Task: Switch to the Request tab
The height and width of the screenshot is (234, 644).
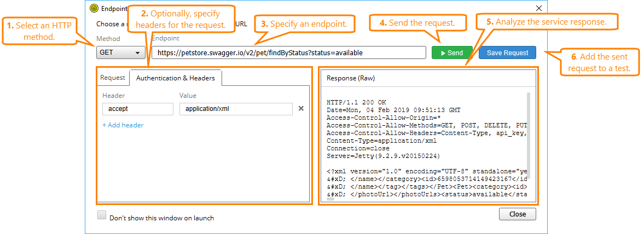Action: (113, 78)
